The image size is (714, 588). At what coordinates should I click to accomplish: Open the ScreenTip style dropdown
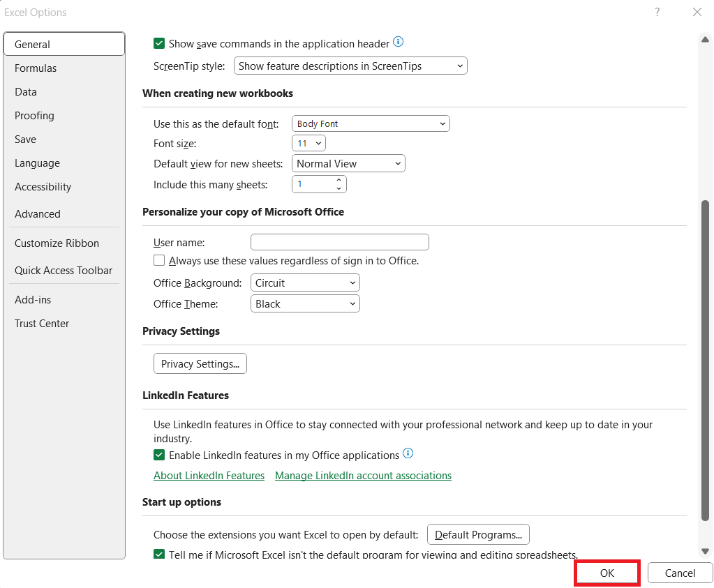(x=350, y=66)
